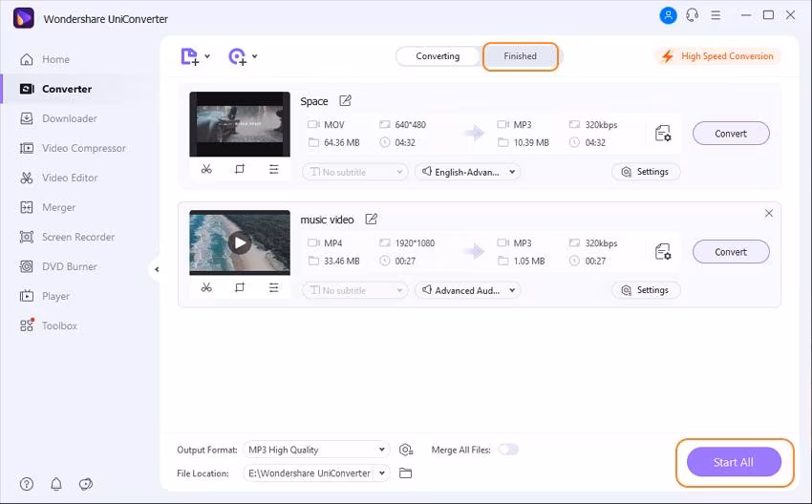
Task: Switch to the Finished tab
Action: 520,56
